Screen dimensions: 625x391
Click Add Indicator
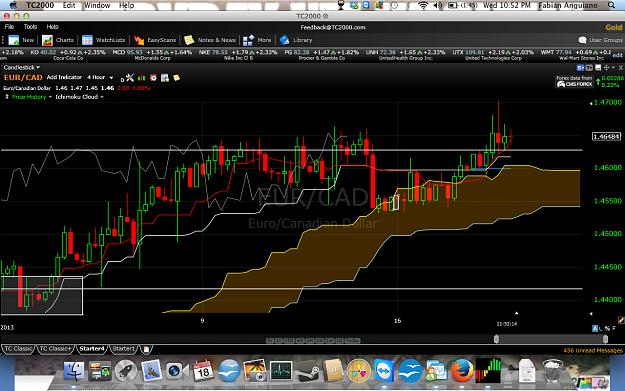tap(64, 77)
